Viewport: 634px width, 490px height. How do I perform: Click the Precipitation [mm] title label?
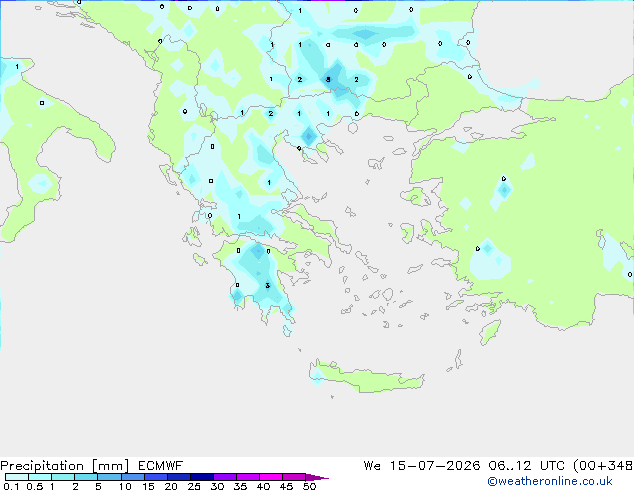click(64, 466)
